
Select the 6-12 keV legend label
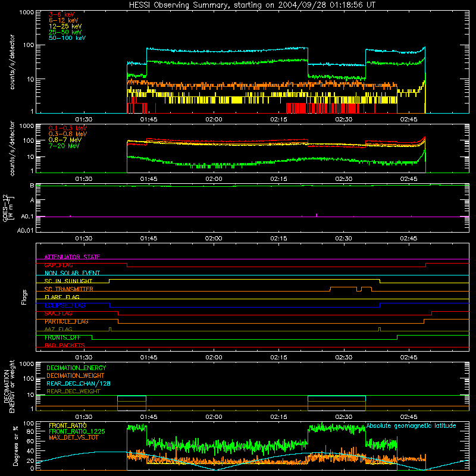(64, 20)
